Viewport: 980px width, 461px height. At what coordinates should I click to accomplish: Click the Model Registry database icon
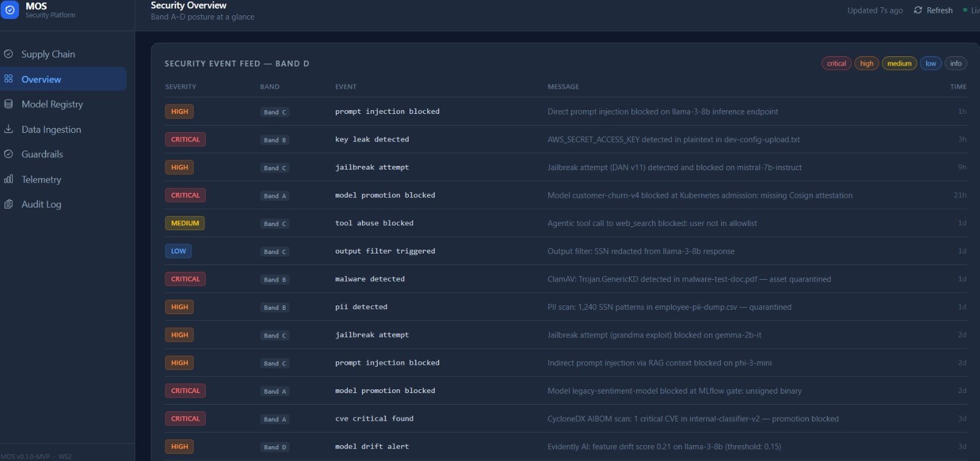pos(9,104)
